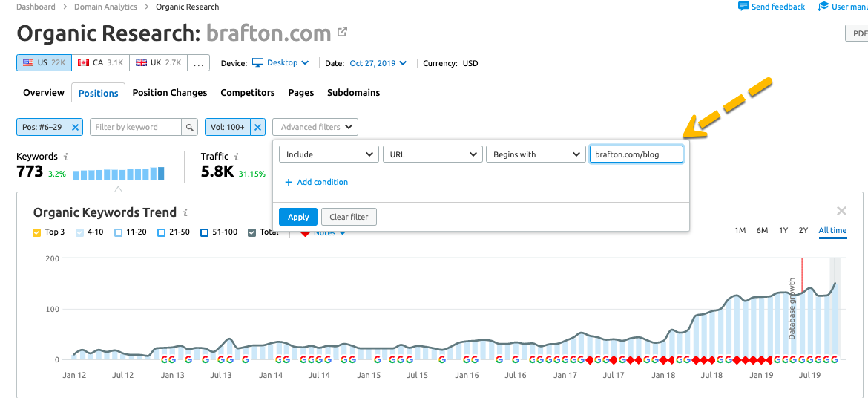Switch to the Position Changes tab
The image size is (868, 398).
click(170, 93)
